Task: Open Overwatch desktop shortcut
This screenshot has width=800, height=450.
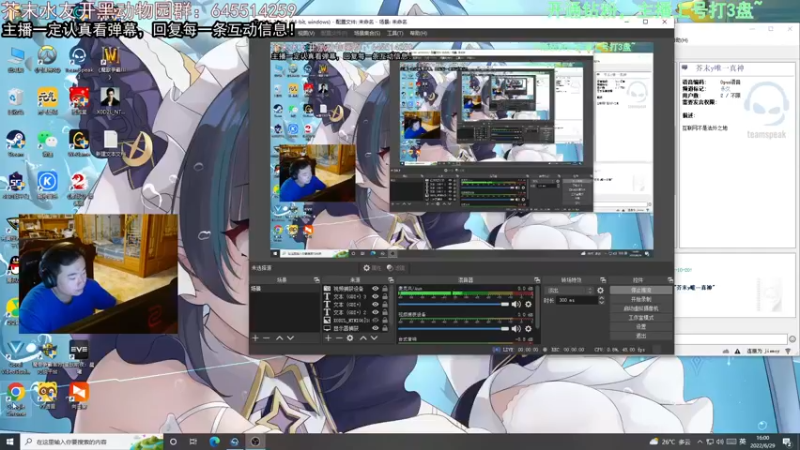Action: point(47,59)
